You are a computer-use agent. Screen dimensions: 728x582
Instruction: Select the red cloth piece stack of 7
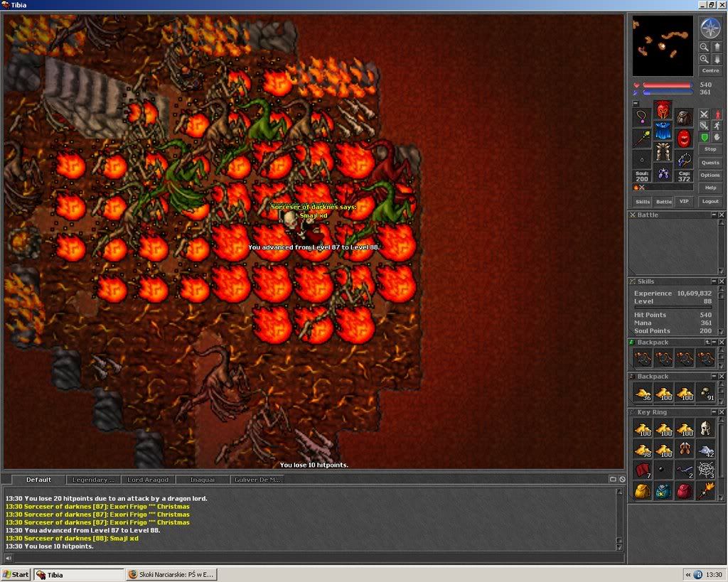pyautogui.click(x=643, y=470)
